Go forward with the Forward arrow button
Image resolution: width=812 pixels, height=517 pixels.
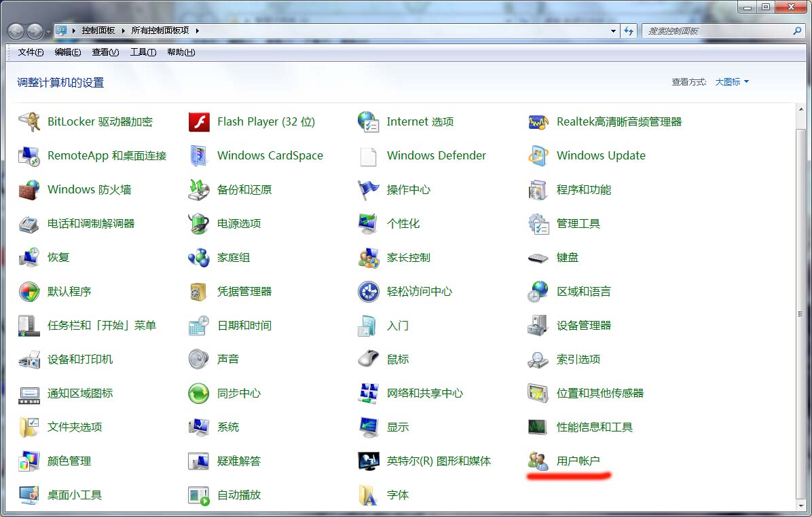tap(35, 32)
